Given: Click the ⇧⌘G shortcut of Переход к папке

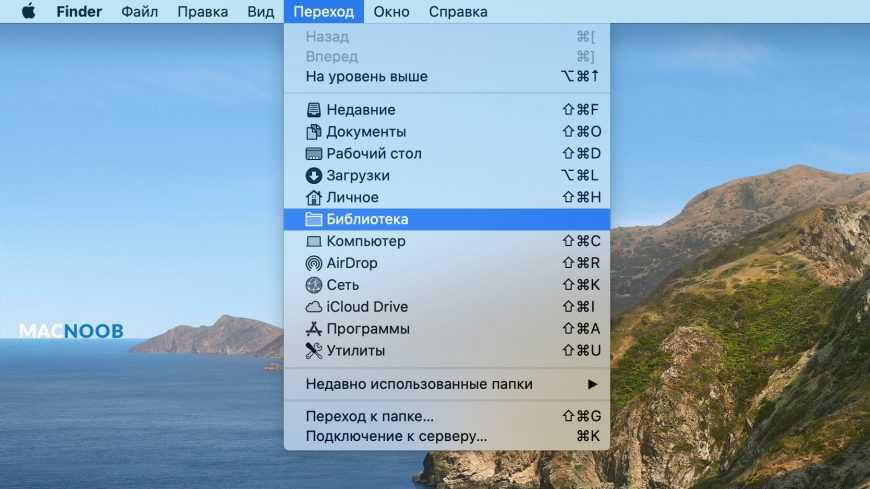Looking at the screenshot, I should click(x=581, y=416).
